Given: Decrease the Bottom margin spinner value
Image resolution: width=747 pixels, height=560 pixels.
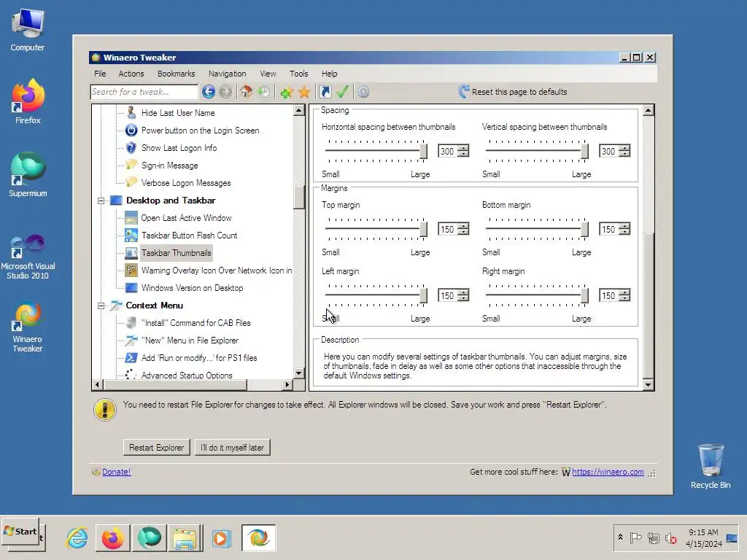Looking at the screenshot, I should point(624,232).
